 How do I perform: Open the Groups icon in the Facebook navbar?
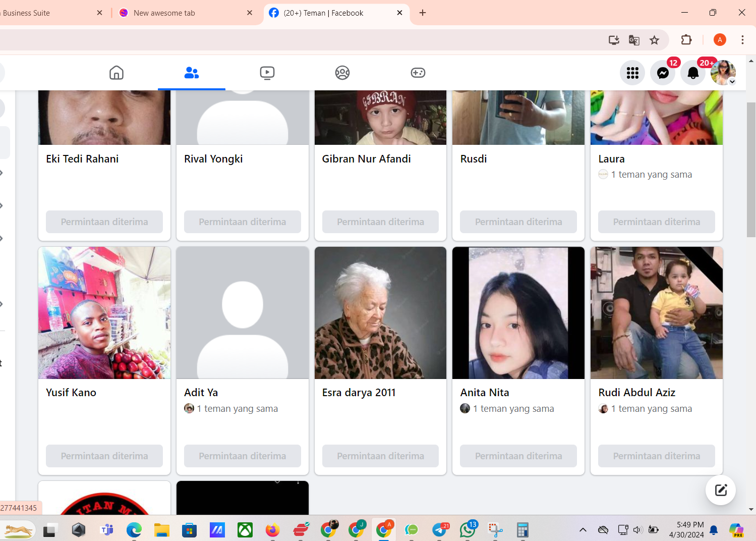click(342, 73)
